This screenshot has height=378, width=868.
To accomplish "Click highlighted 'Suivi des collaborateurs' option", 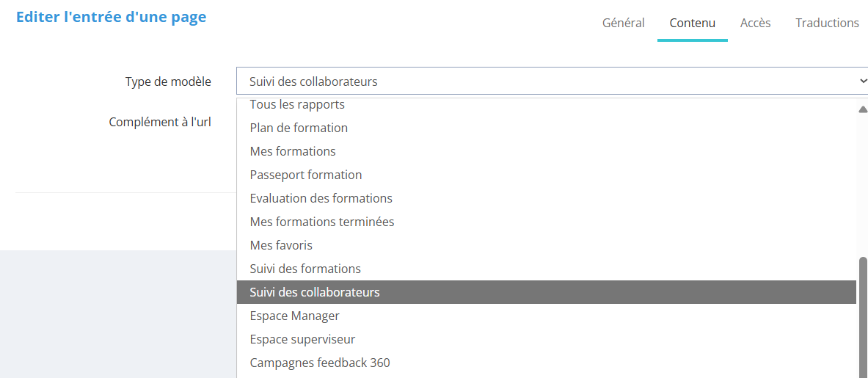I will (x=315, y=292).
